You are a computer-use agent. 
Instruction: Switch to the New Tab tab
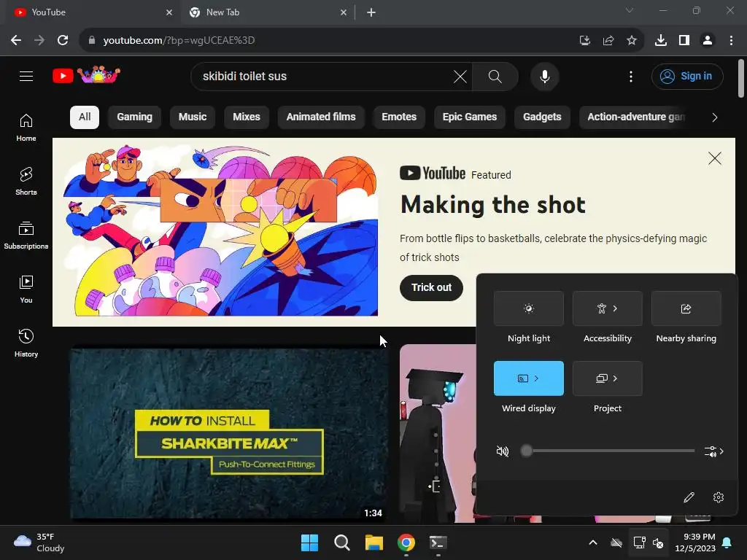267,12
